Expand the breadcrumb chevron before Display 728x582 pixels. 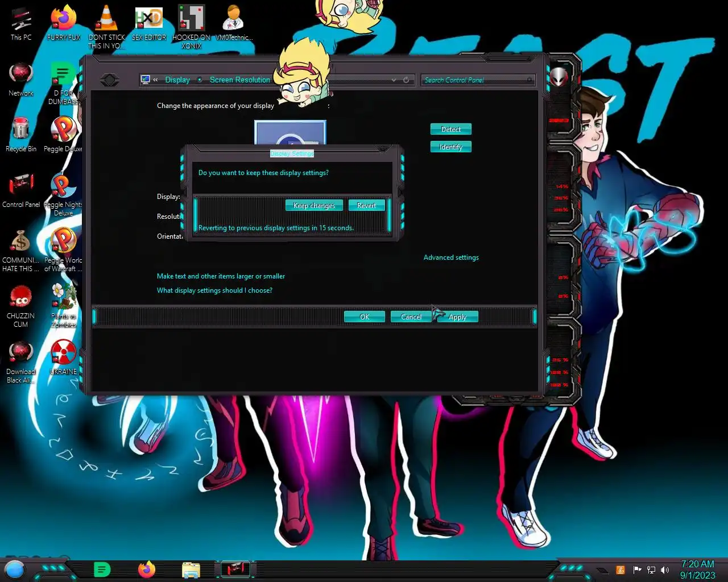pos(155,80)
